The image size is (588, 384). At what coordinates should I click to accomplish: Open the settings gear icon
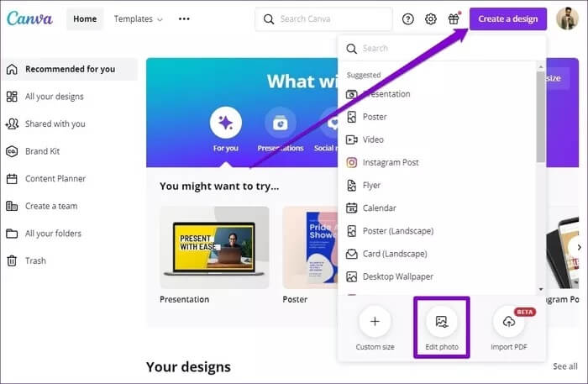[x=430, y=18]
